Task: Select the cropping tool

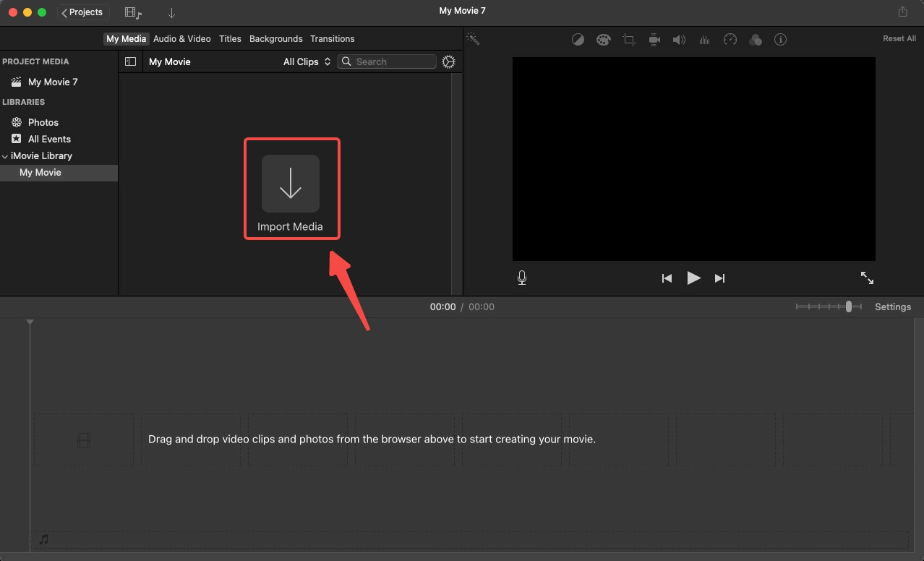Action: [629, 40]
